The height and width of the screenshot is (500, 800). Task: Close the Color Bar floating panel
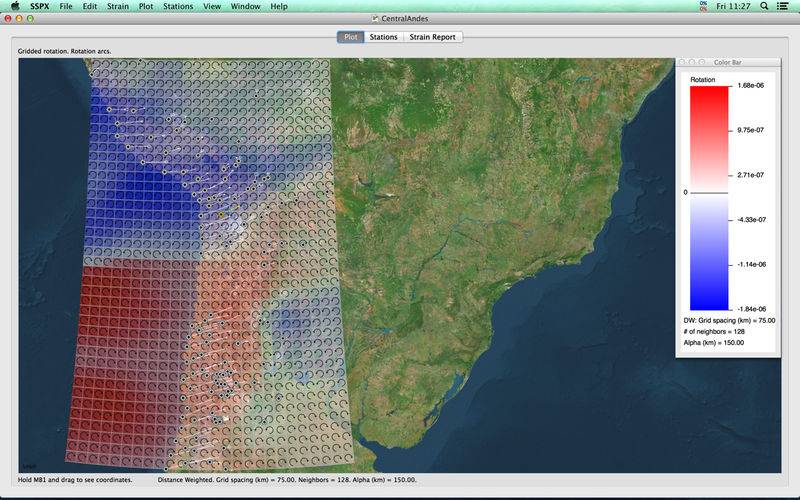[682, 62]
